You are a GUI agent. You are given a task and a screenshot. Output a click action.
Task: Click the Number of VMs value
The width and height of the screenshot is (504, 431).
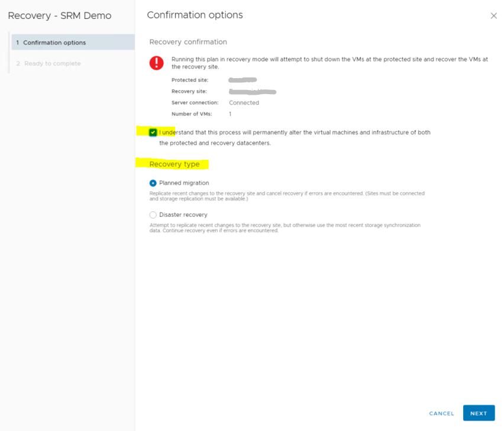(x=230, y=114)
